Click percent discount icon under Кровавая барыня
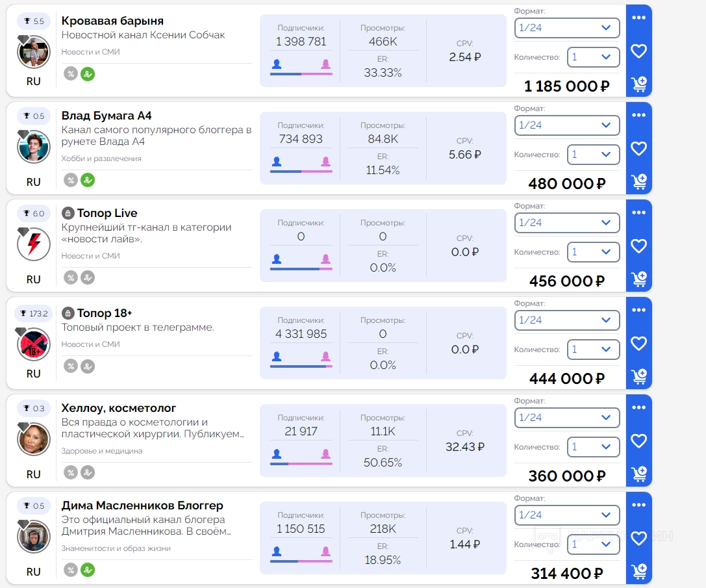The height and width of the screenshot is (588, 706). pyautogui.click(x=71, y=73)
